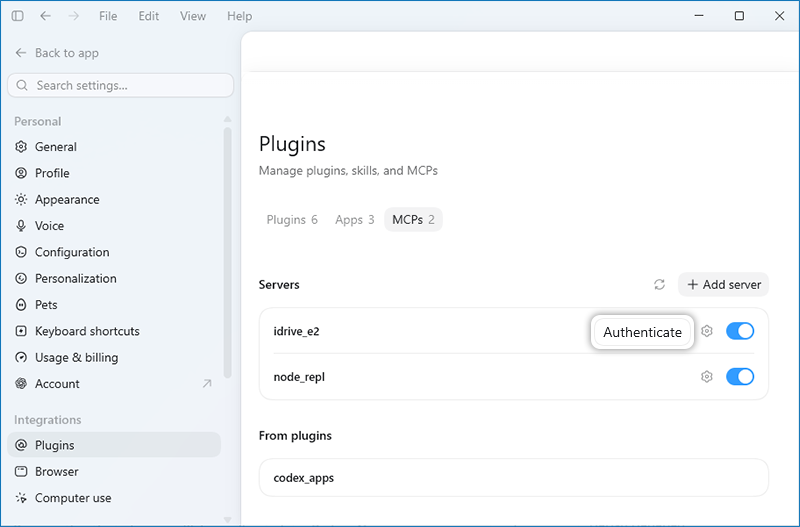Click the Back to app arrow icon
Image resolution: width=800 pixels, height=527 pixels.
21,53
